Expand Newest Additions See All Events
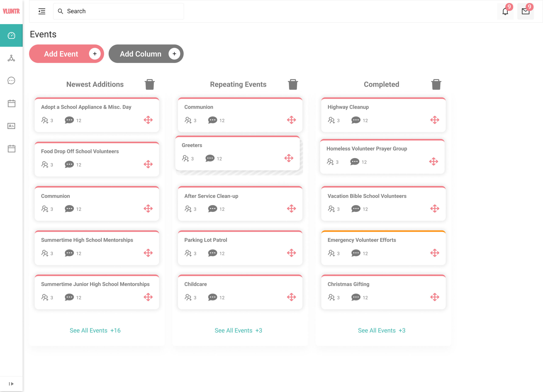Image resolution: width=543 pixels, height=392 pixels. click(95, 330)
